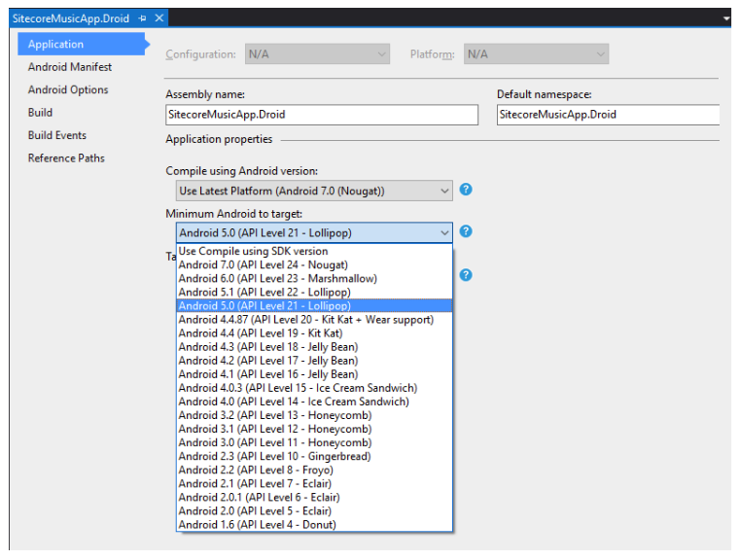Open the tab overflow arrow at top right

pos(726,18)
